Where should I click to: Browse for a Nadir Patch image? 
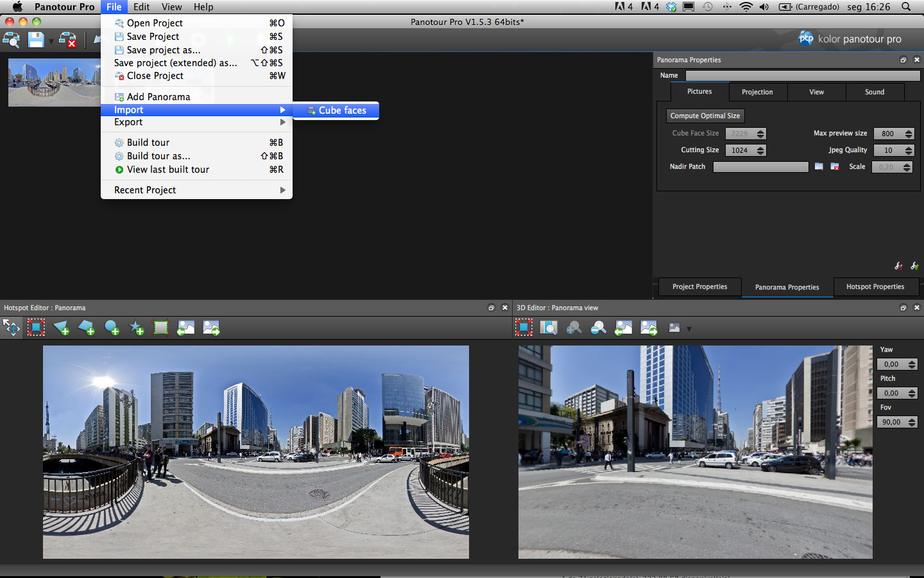(x=819, y=166)
